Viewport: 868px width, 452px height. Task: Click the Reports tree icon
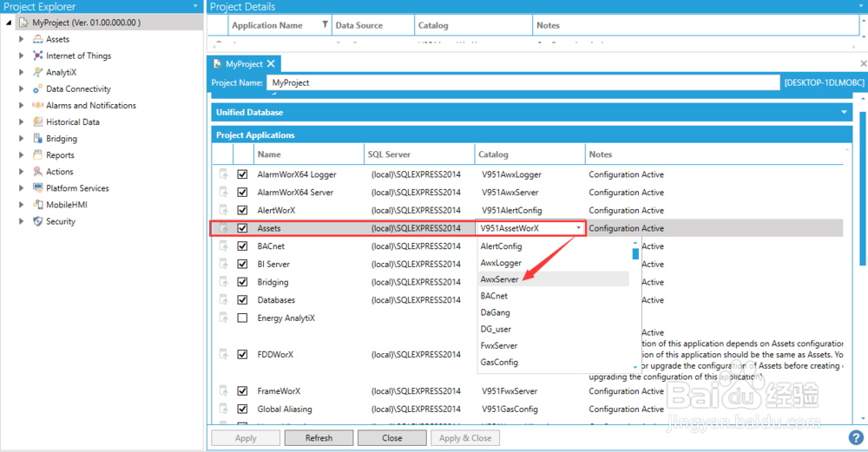click(x=37, y=155)
